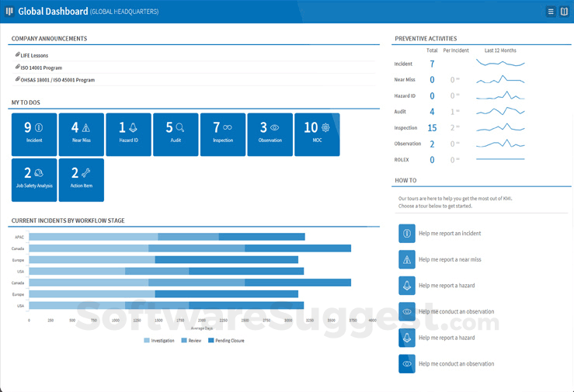Open the Incident to-do tile

click(x=34, y=134)
